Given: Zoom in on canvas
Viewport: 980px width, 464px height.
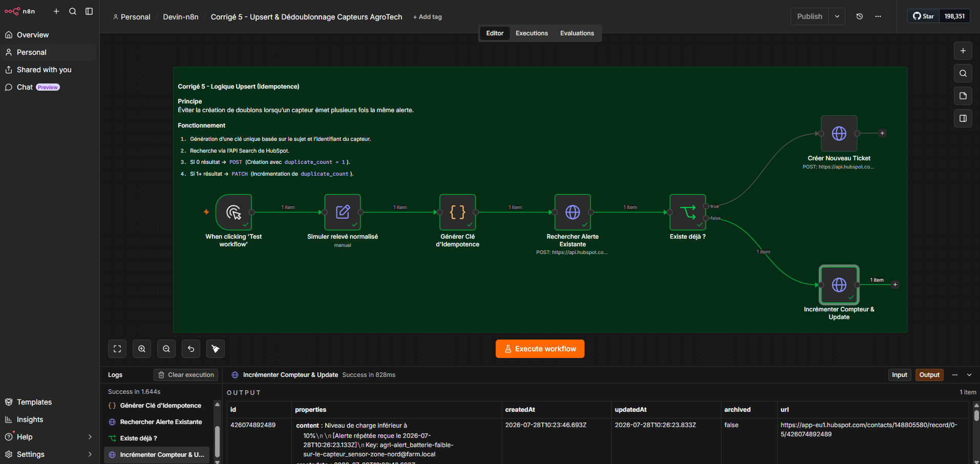Looking at the screenshot, I should [x=142, y=349].
